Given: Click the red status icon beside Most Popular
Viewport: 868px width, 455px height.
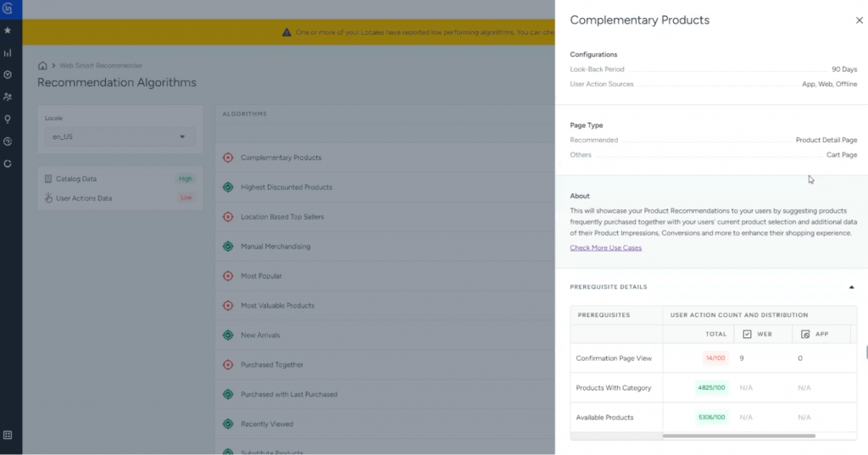Looking at the screenshot, I should [x=228, y=276].
